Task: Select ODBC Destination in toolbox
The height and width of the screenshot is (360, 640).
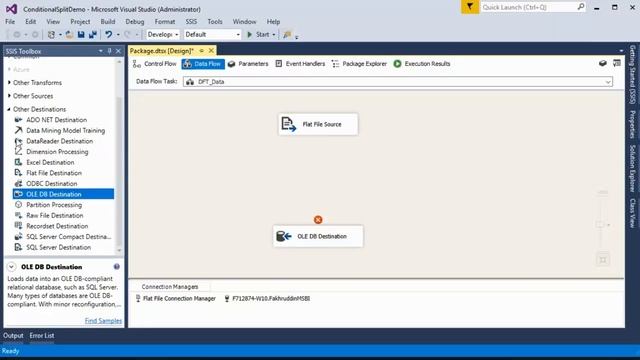Action: tap(51, 184)
